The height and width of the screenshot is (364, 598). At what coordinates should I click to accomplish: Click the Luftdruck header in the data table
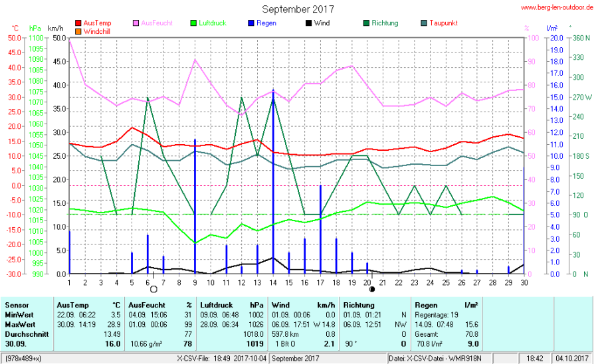click(217, 305)
